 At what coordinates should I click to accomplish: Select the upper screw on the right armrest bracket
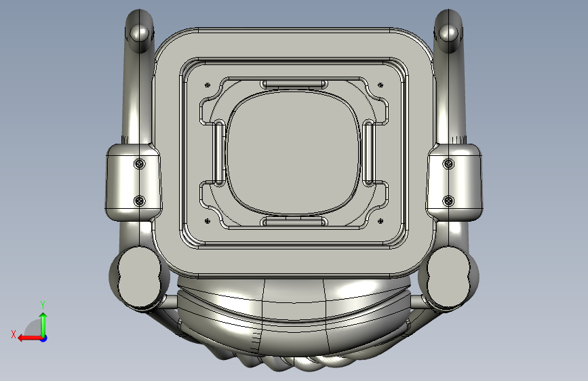[448, 163]
